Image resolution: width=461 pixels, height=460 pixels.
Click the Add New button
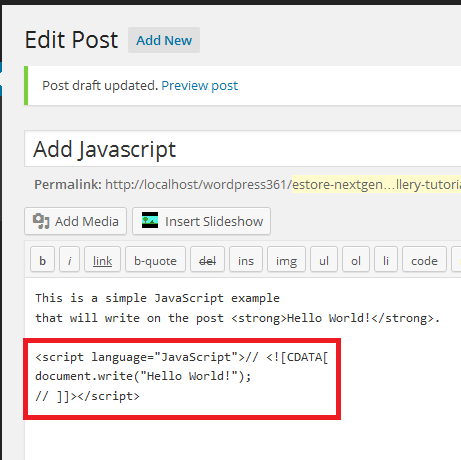point(164,40)
